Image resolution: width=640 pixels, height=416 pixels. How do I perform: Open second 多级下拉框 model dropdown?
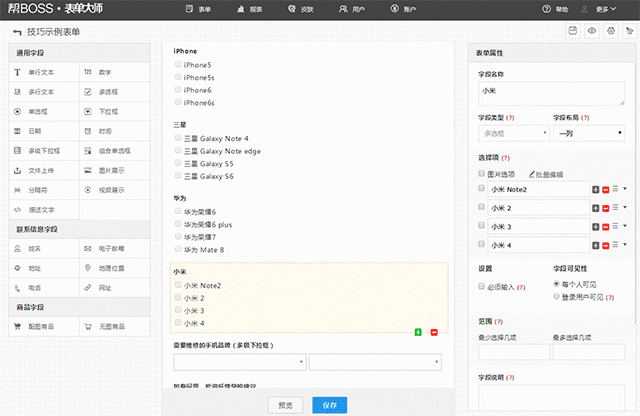coord(376,362)
